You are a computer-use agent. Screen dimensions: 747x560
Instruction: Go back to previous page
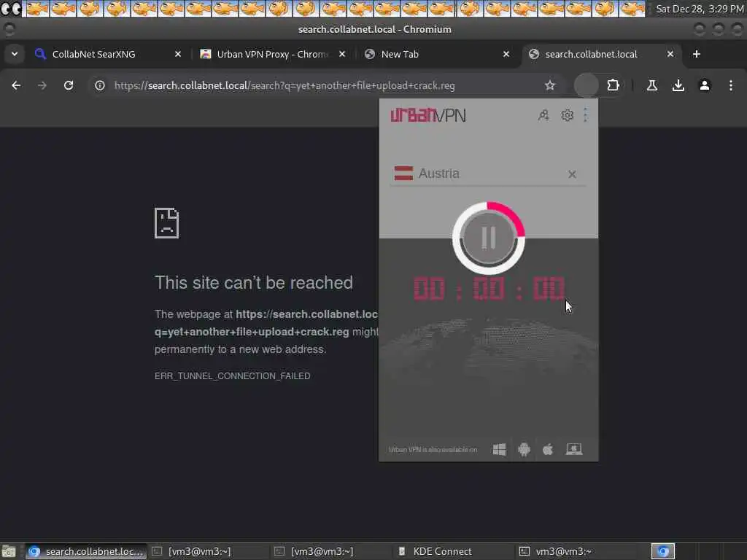tap(16, 85)
